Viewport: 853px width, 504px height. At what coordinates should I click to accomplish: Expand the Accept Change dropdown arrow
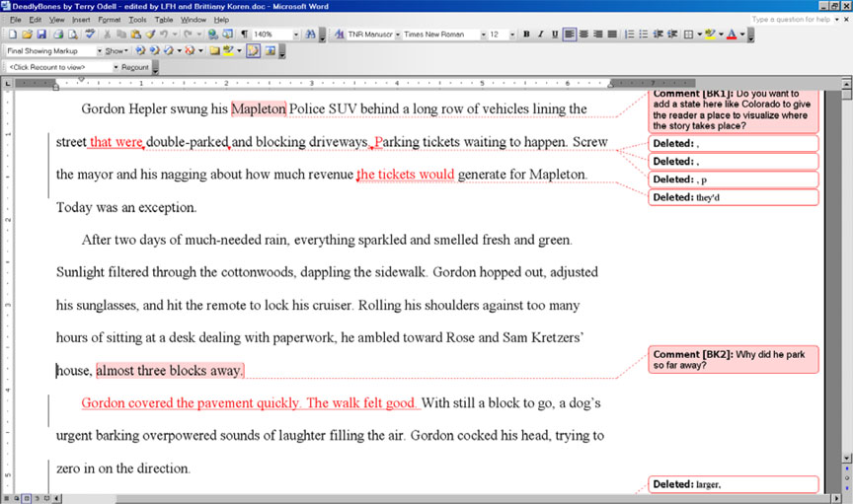coord(179,50)
